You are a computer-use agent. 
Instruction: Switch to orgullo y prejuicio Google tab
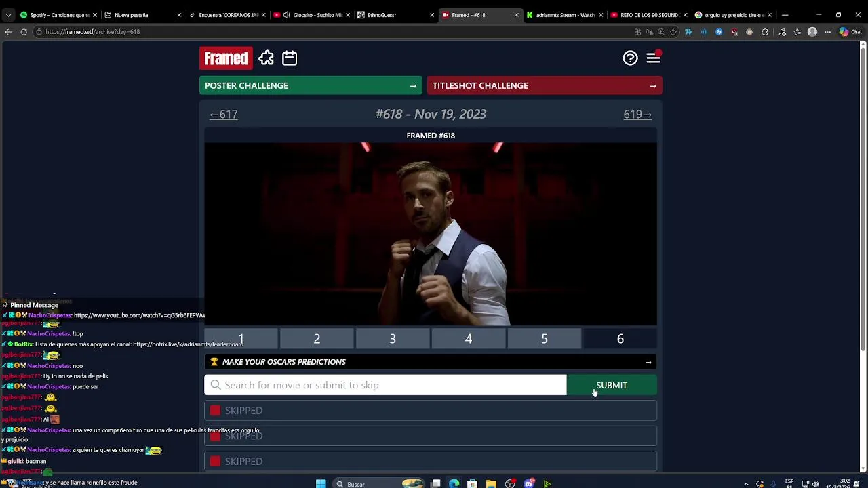734,15
